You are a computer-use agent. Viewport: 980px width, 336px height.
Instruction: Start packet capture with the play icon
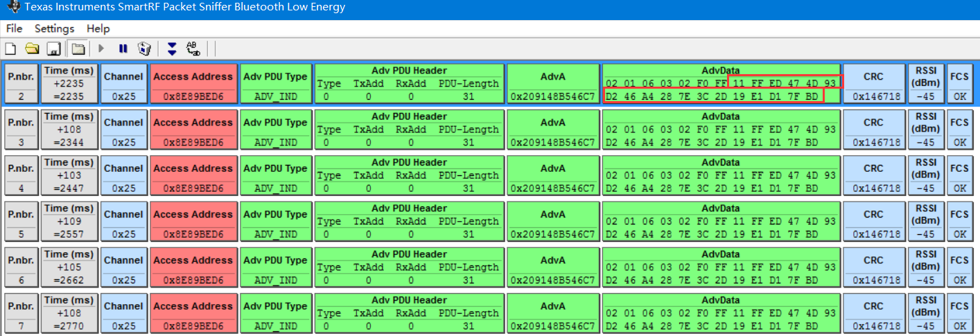click(101, 48)
